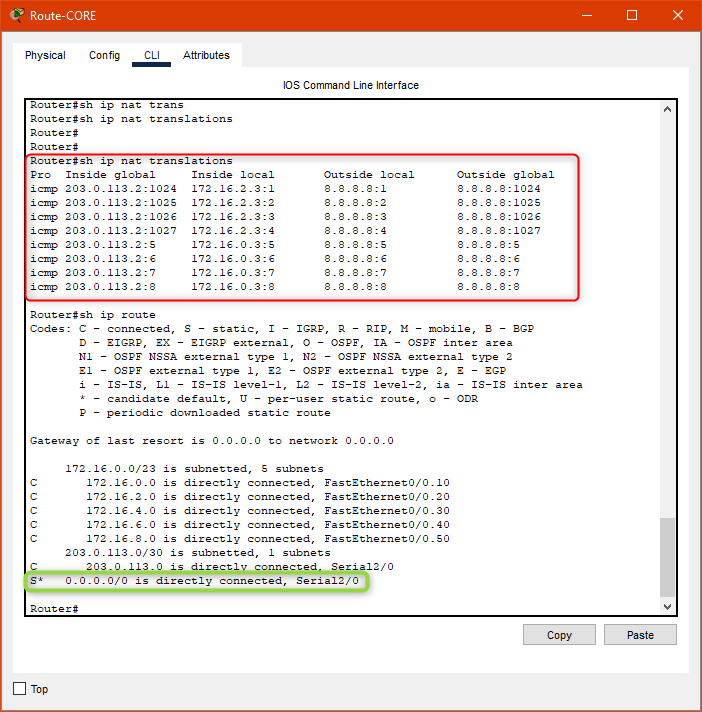
Task: Click the '8.8.8.8:1027' outside global entry
Action: (x=499, y=231)
